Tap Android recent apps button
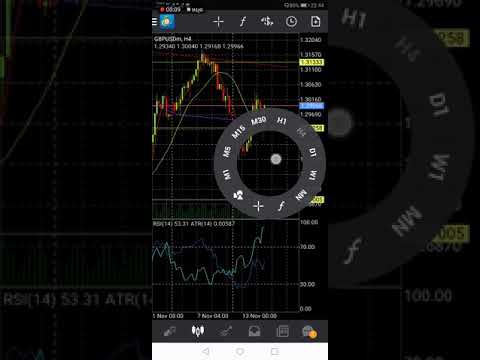 [x=274, y=351]
